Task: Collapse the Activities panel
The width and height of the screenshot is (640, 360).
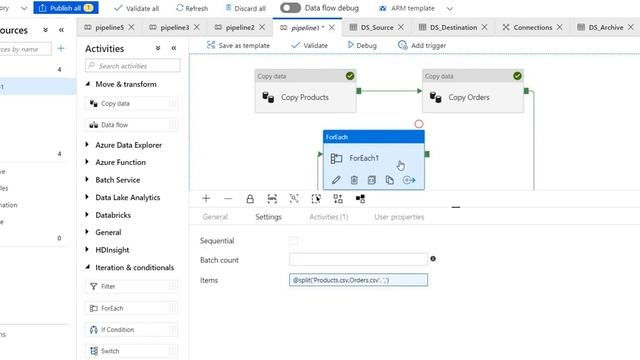Action: click(x=174, y=48)
